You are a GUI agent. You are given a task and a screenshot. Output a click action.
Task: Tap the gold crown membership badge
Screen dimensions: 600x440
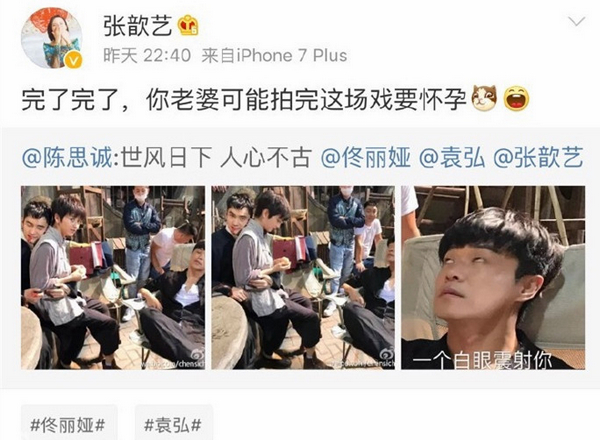click(x=188, y=26)
